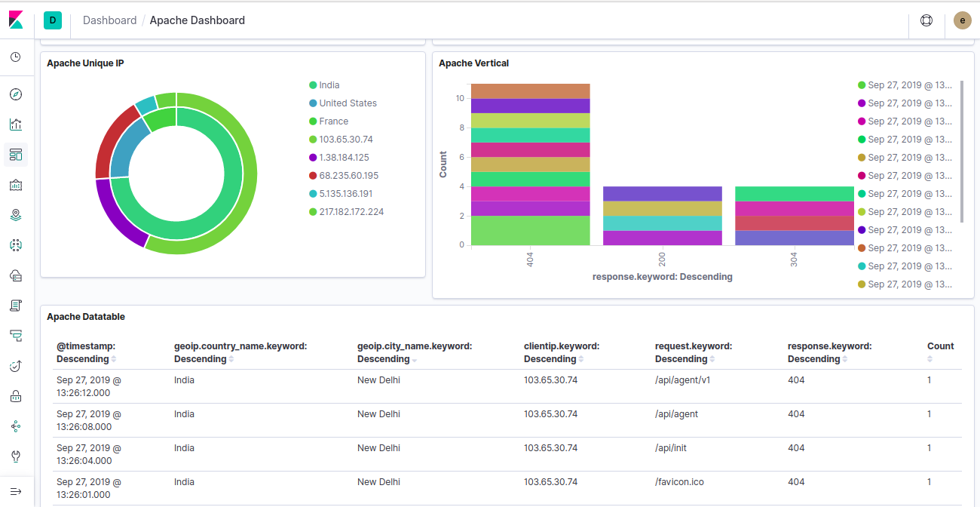Viewport: 980px width, 507px height.
Task: Sort table by geoip.country_name.keyword column
Action: coord(240,352)
